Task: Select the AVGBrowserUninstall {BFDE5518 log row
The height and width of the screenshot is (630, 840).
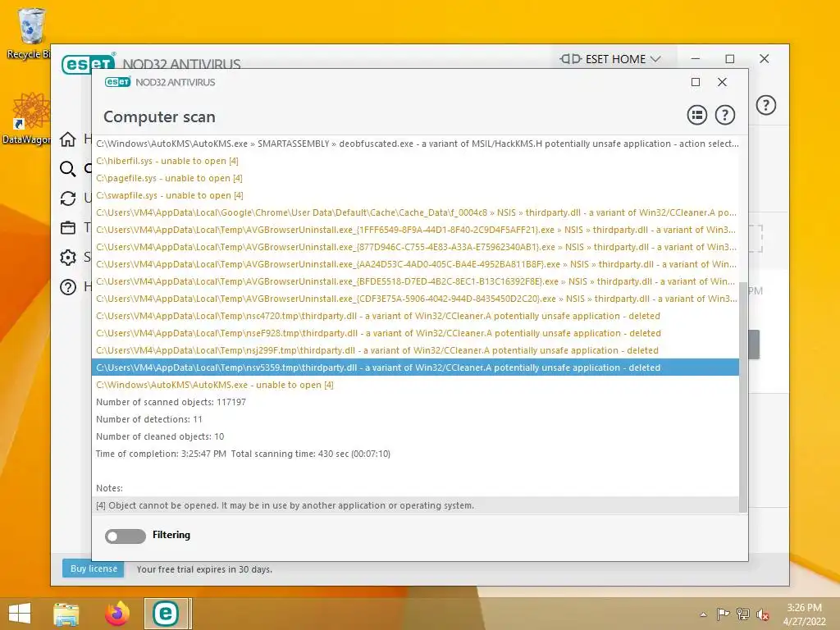Action: pos(415,281)
